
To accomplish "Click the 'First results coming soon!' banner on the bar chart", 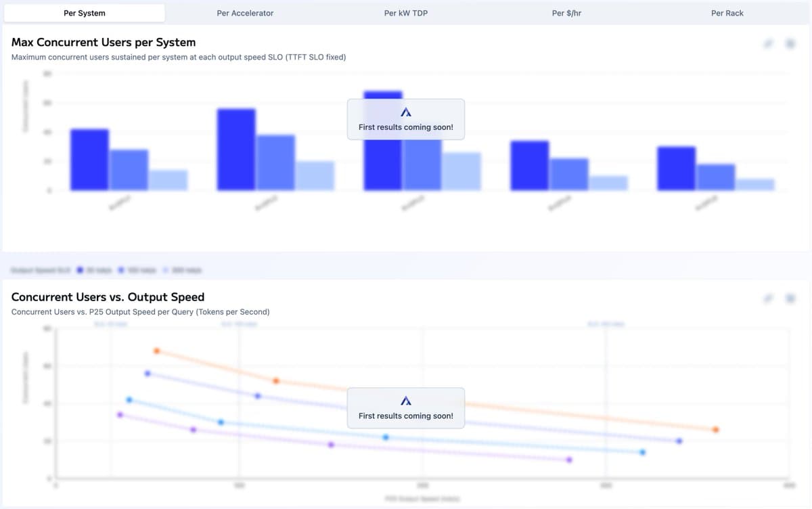I will 405,119.
